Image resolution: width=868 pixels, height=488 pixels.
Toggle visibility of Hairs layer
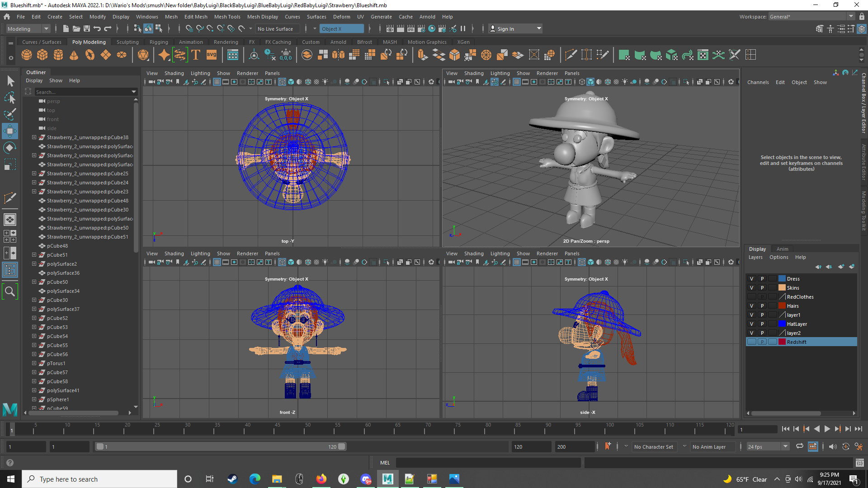point(752,306)
